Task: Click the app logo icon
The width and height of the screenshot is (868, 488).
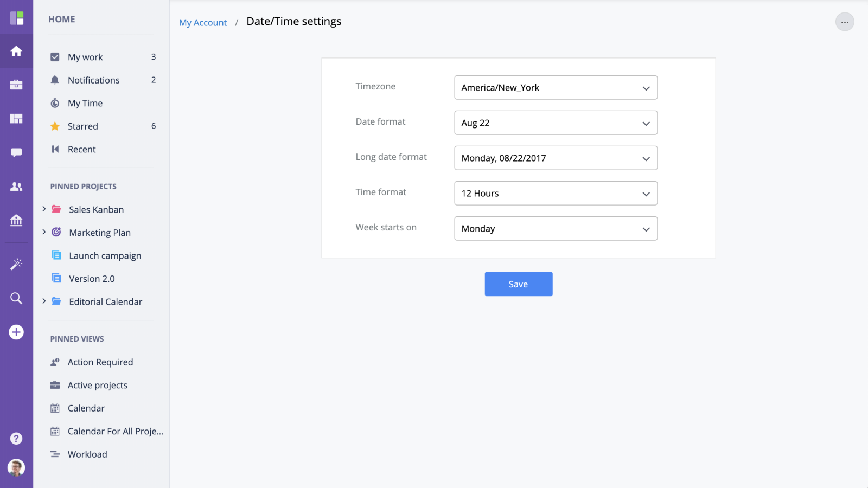Action: coord(17,18)
